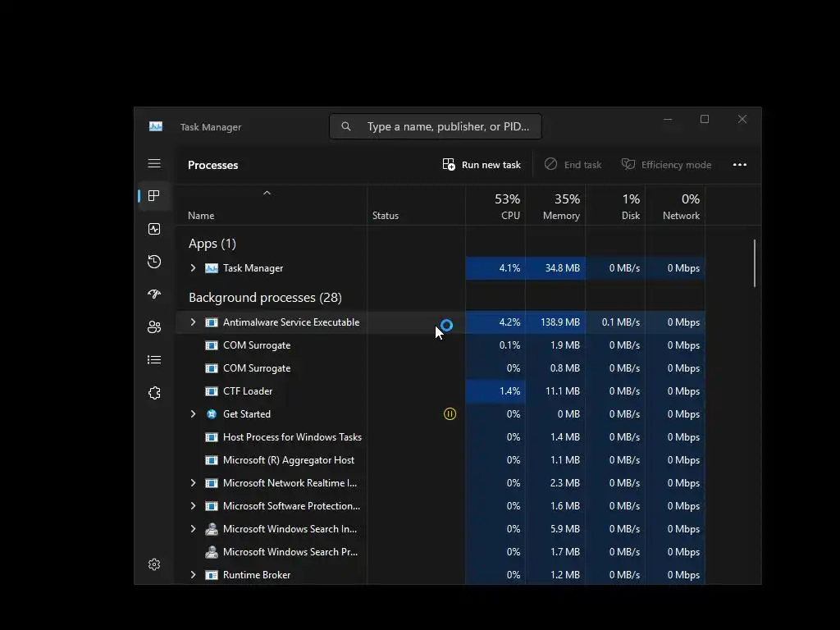Click the CTF Loader process icon
840x630 pixels.
[212, 391]
